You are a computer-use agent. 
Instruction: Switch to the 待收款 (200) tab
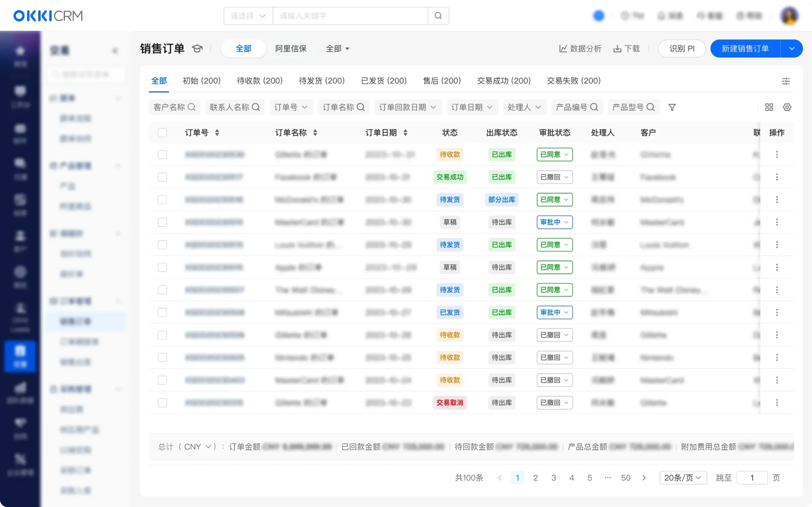[x=259, y=81]
